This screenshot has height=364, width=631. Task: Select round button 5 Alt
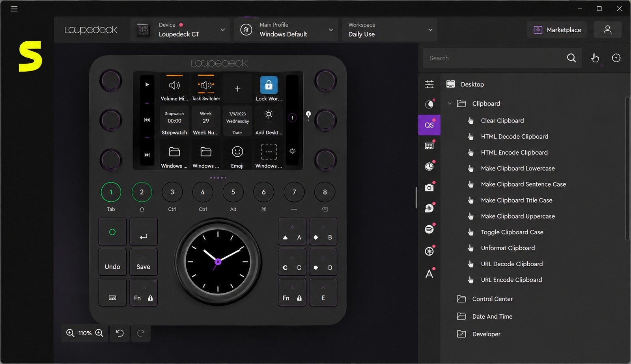click(233, 192)
